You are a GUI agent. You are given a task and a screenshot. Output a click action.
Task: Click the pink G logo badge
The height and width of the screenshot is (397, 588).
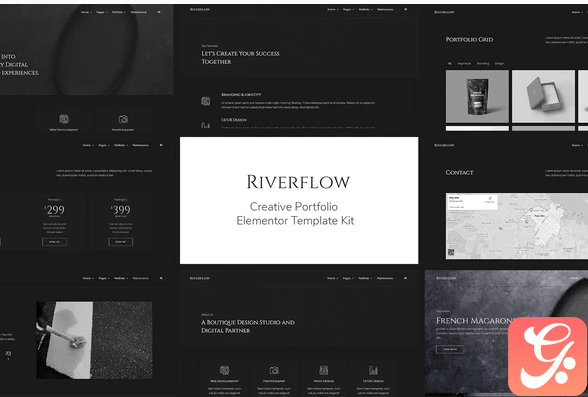(547, 356)
